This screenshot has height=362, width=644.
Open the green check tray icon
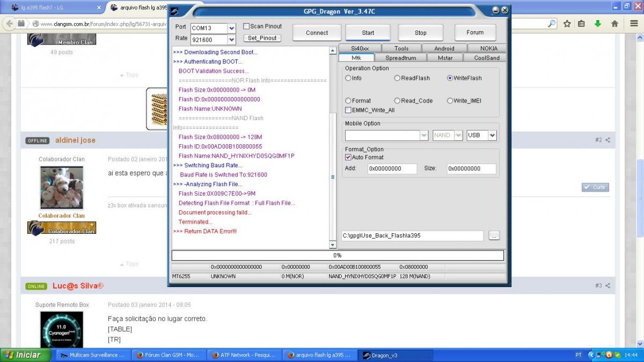(617, 355)
